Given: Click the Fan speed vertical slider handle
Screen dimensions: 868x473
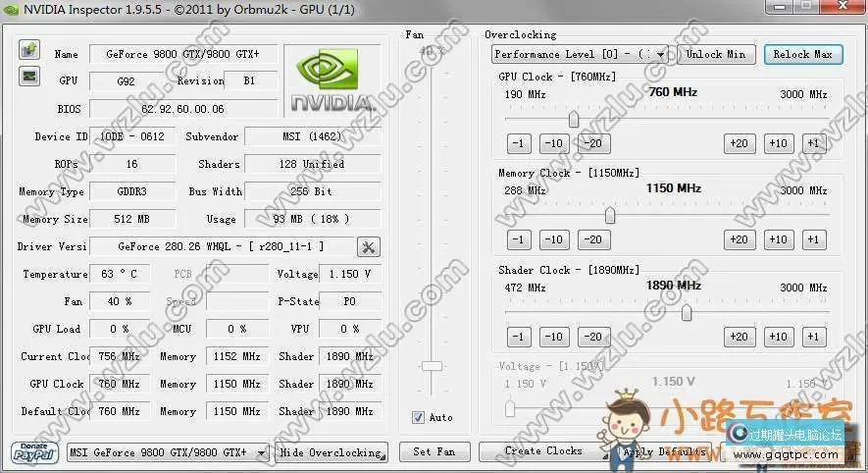Looking at the screenshot, I should 432,366.
